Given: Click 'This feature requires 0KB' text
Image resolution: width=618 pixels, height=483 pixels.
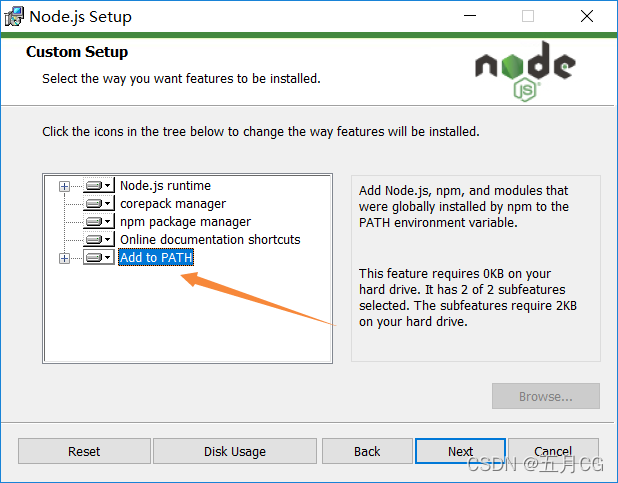Looking at the screenshot, I should coord(432,273).
